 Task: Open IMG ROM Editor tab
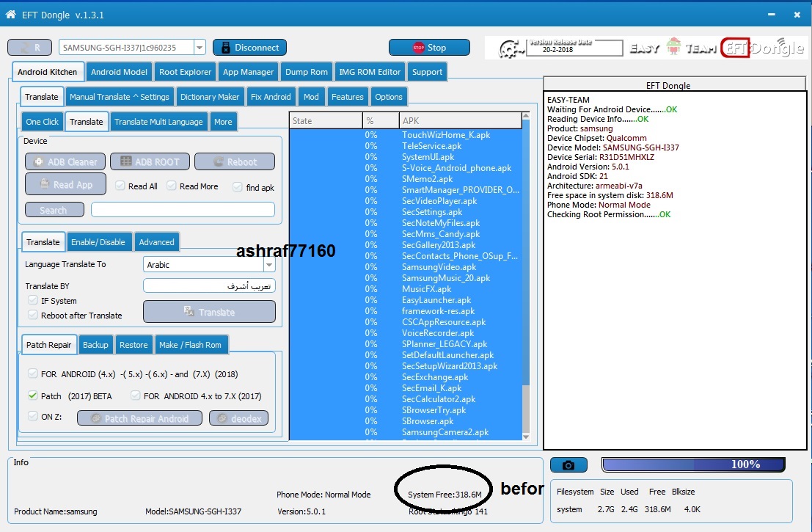coord(370,72)
